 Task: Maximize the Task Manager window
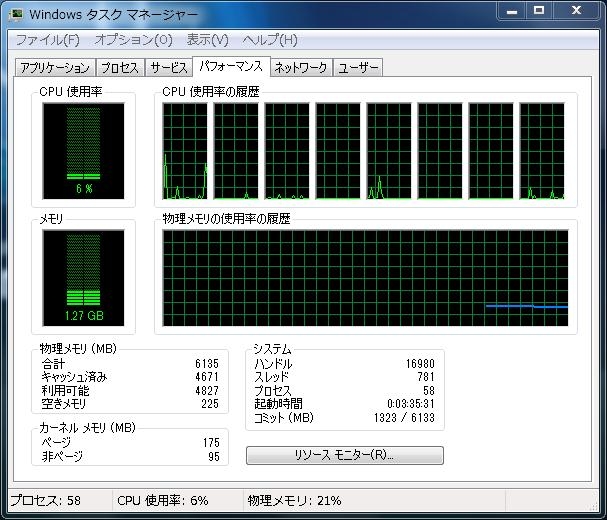click(x=539, y=11)
